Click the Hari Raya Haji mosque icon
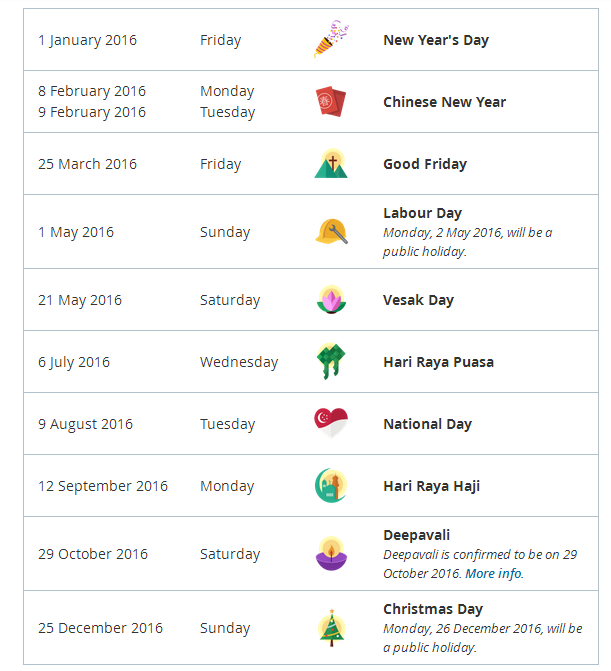The width and height of the screenshot is (611, 671). (331, 485)
